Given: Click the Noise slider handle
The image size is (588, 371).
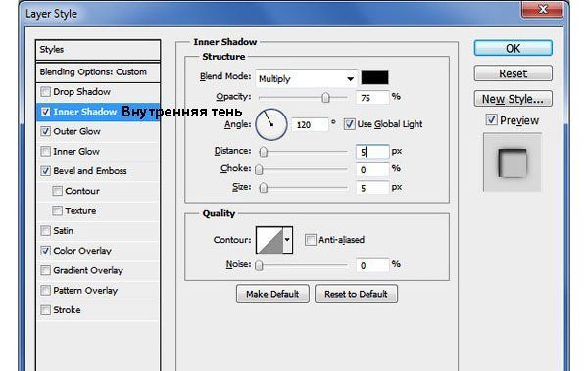Looking at the screenshot, I should [x=259, y=265].
